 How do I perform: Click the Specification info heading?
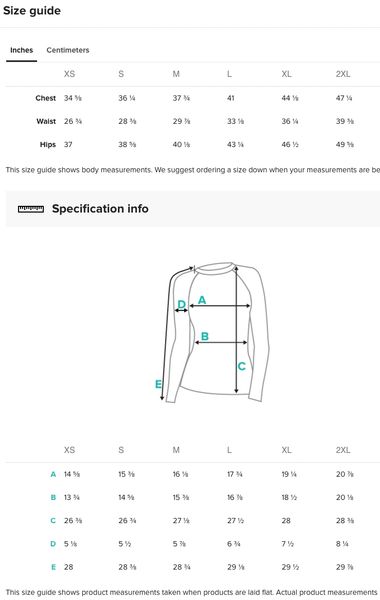coord(100,209)
